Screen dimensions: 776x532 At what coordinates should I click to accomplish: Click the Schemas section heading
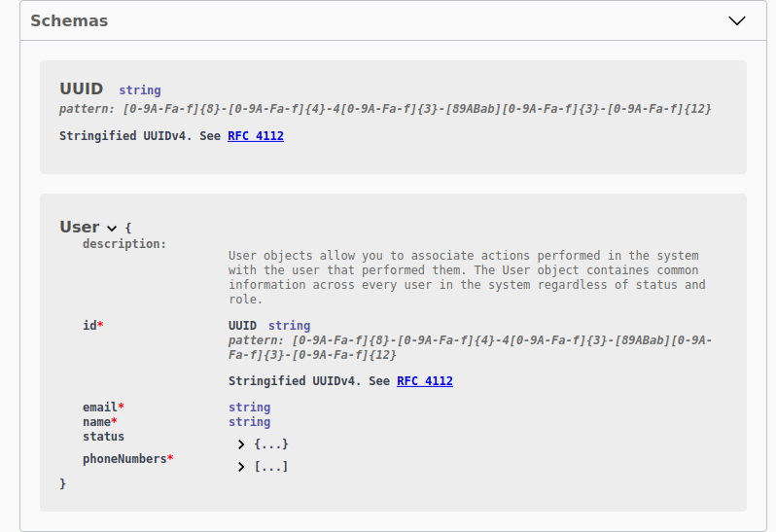69,20
